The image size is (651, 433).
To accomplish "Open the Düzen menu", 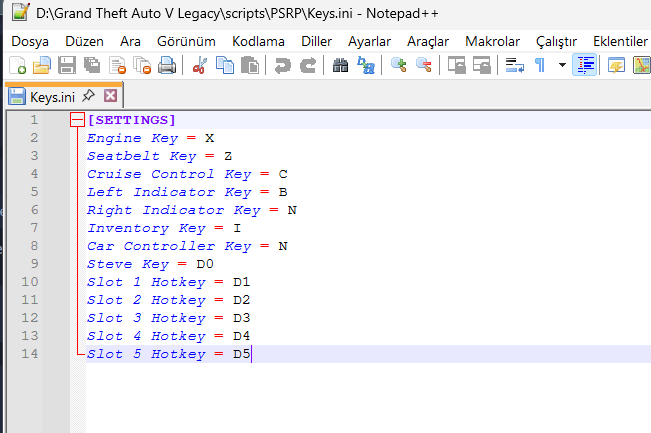I will [x=84, y=42].
